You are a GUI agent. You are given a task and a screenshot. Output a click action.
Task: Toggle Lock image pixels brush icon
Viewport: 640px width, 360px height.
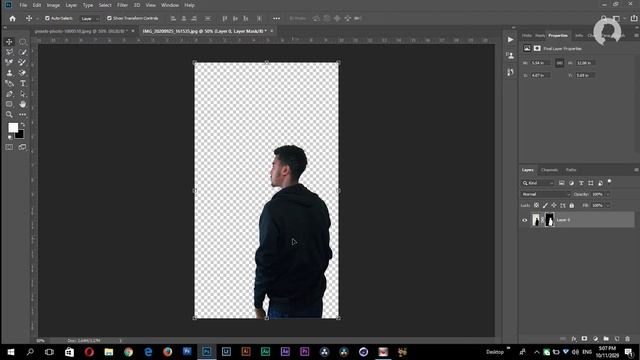(545, 205)
